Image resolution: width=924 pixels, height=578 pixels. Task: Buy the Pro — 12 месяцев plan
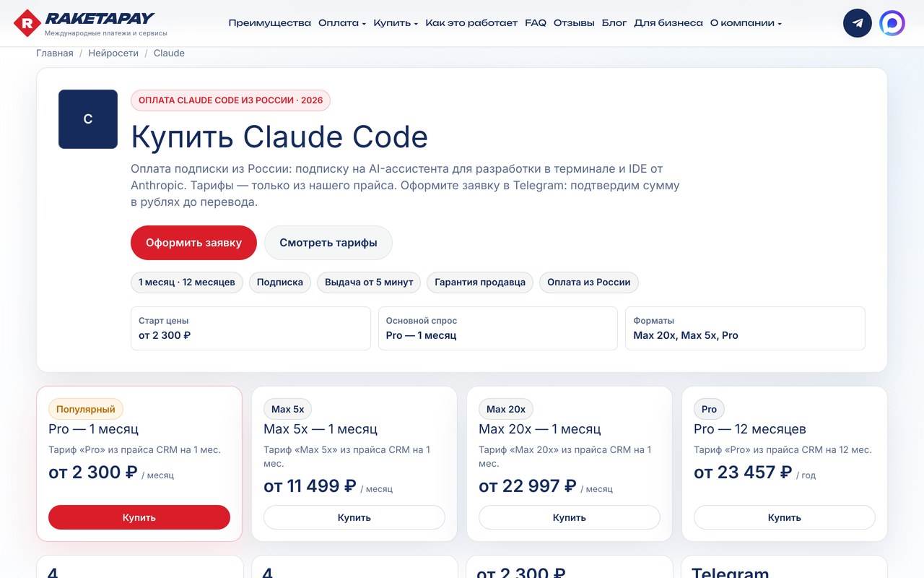coord(785,517)
